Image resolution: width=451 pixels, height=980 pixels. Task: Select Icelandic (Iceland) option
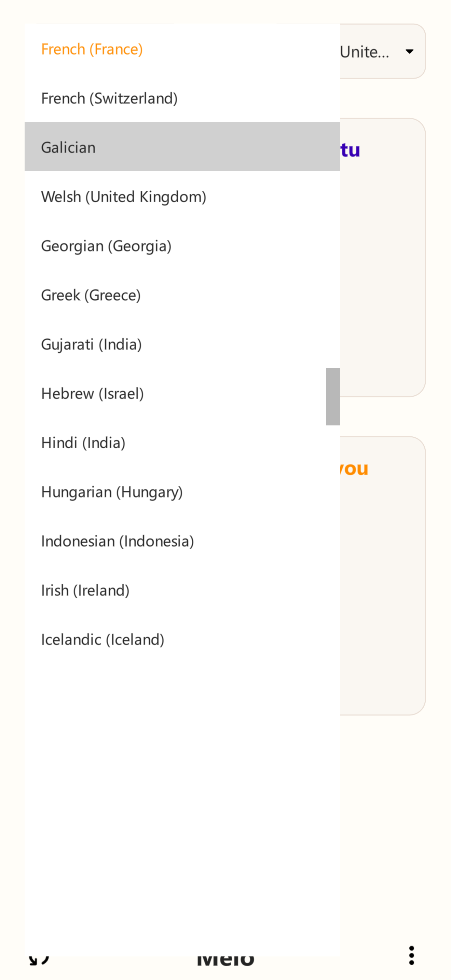coord(182,639)
